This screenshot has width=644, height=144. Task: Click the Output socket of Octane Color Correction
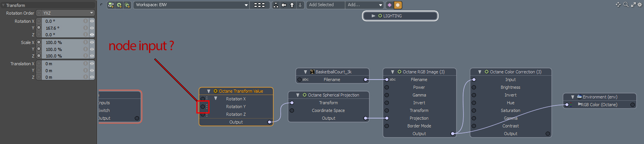pos(548,134)
